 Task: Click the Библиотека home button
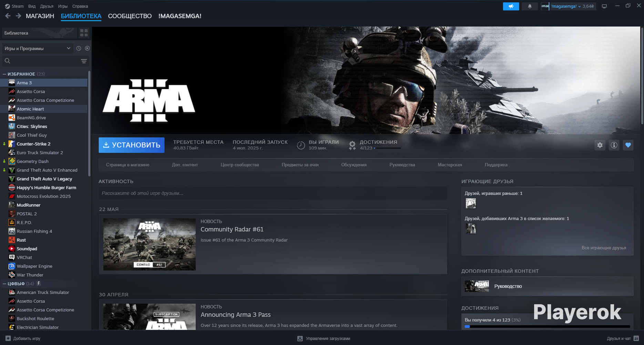(x=40, y=33)
